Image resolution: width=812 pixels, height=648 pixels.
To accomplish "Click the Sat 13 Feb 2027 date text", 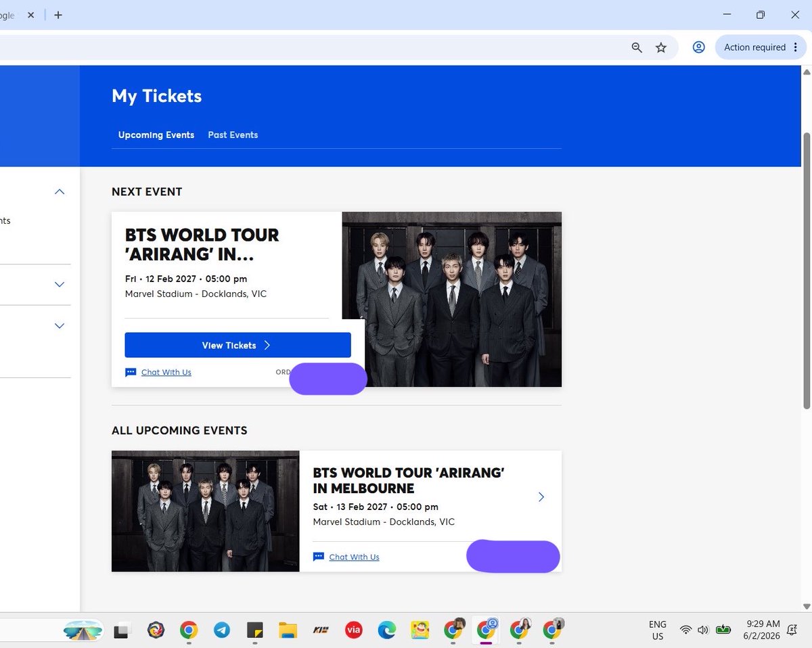I will [x=376, y=507].
